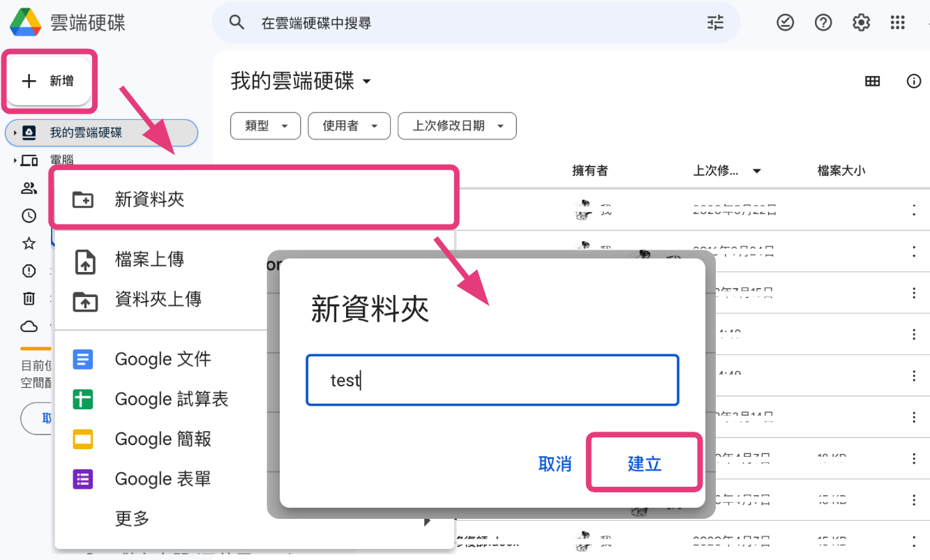
Task: Click 取消 in the new folder dialog
Action: coord(555,464)
